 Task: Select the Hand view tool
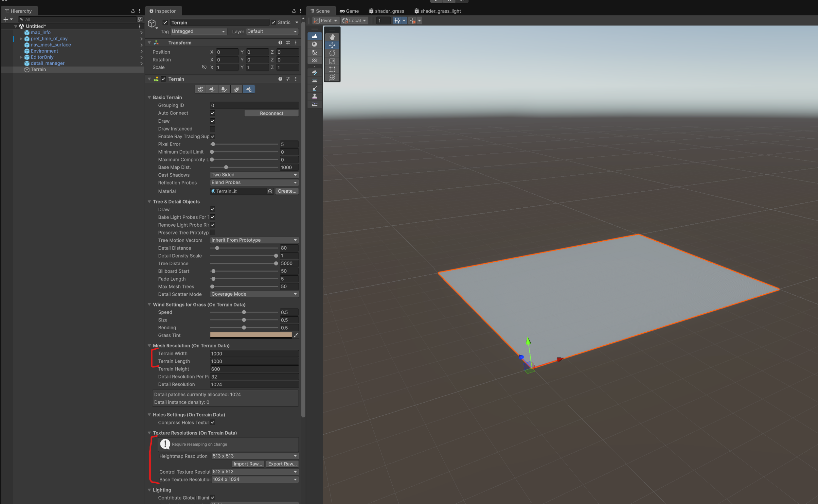(332, 37)
